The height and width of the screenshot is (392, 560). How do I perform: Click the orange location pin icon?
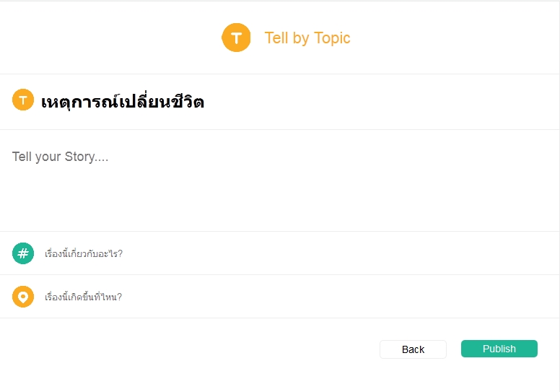tap(23, 297)
